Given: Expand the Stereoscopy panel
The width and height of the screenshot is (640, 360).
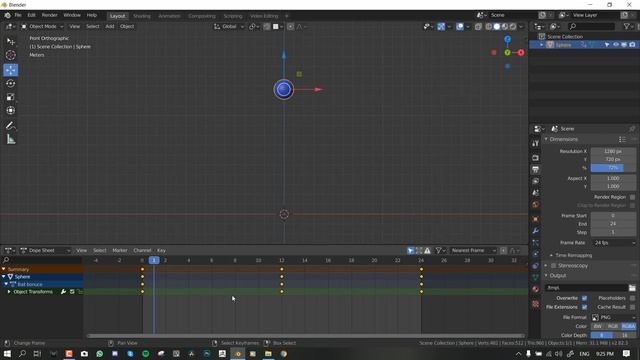Looking at the screenshot, I should [x=546, y=266].
